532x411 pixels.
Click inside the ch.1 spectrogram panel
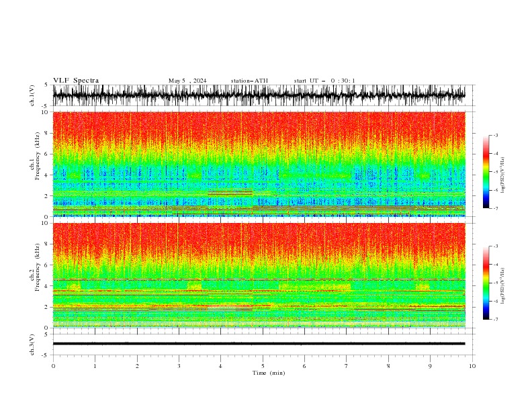259,164
